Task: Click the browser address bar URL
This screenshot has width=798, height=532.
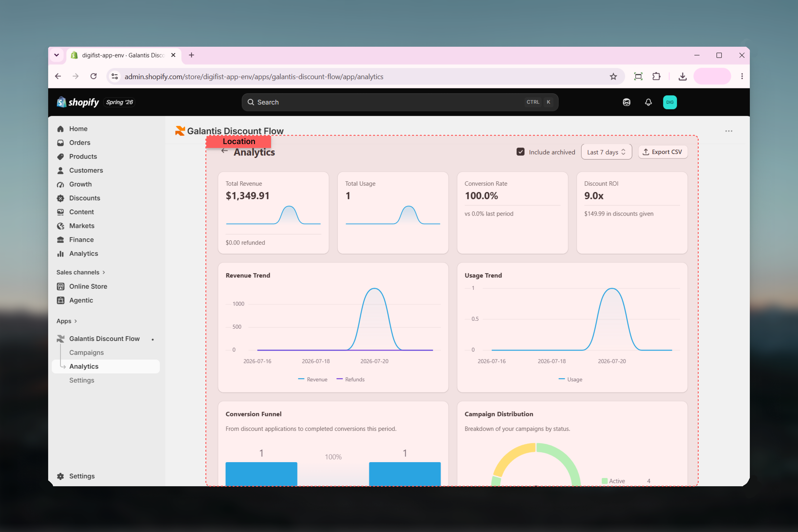Action: click(254, 77)
